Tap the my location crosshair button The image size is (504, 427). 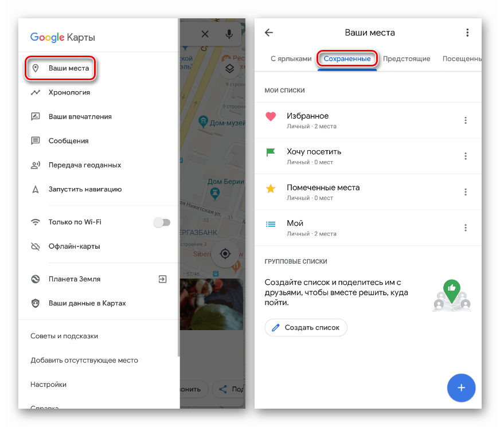pyautogui.click(x=225, y=254)
